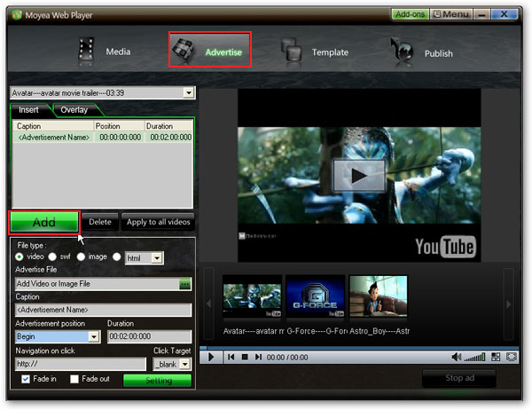Click the Caption column header
Screen dimensions: 532x410
tap(53, 126)
